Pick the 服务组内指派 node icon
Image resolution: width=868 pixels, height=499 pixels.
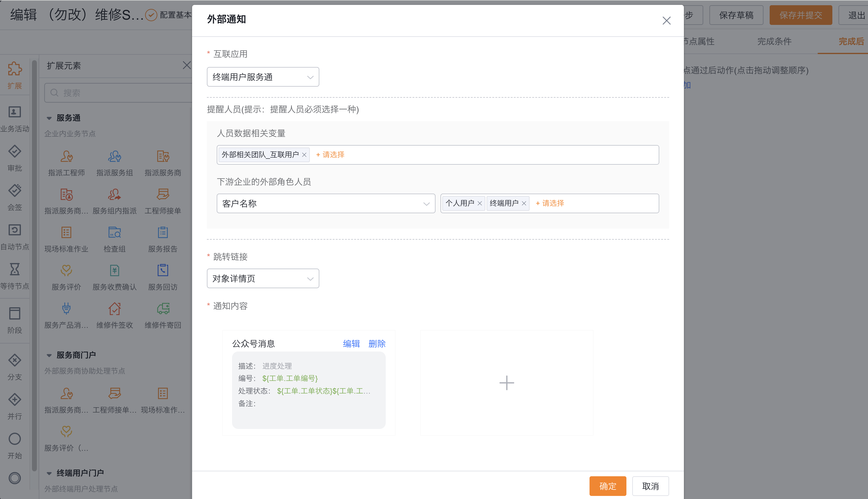115,194
